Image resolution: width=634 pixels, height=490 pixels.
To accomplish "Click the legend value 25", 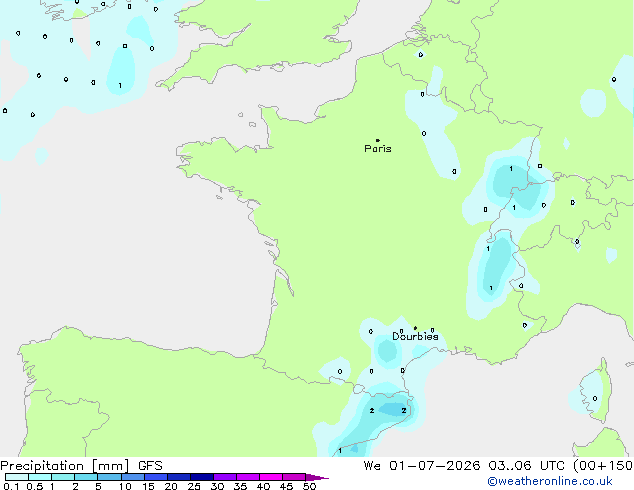I will pos(194,486).
